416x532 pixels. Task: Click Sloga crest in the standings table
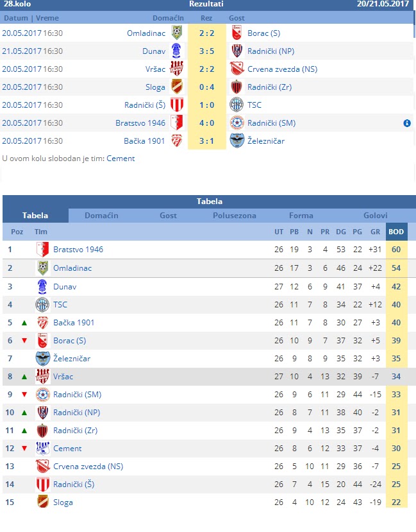click(x=43, y=502)
